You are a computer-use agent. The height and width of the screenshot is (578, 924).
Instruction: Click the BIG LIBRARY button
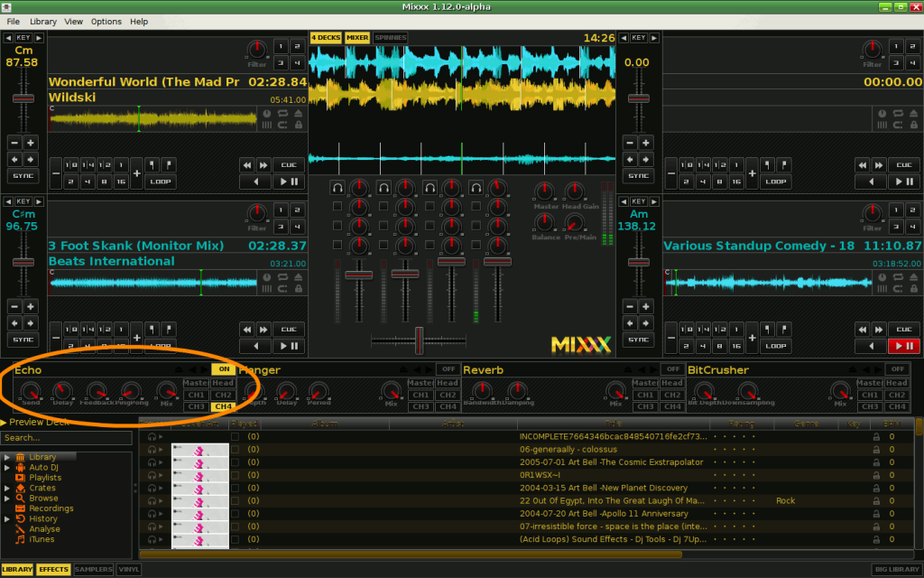tap(896, 570)
